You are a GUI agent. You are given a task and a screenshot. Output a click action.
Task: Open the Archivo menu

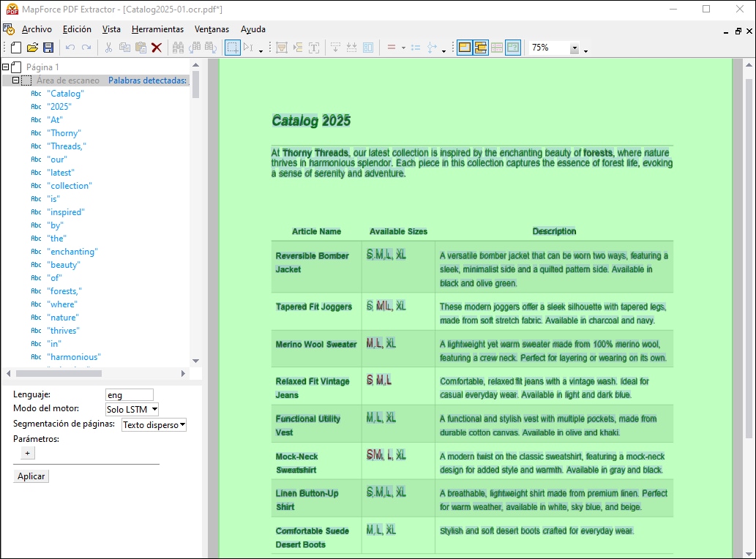click(x=37, y=29)
